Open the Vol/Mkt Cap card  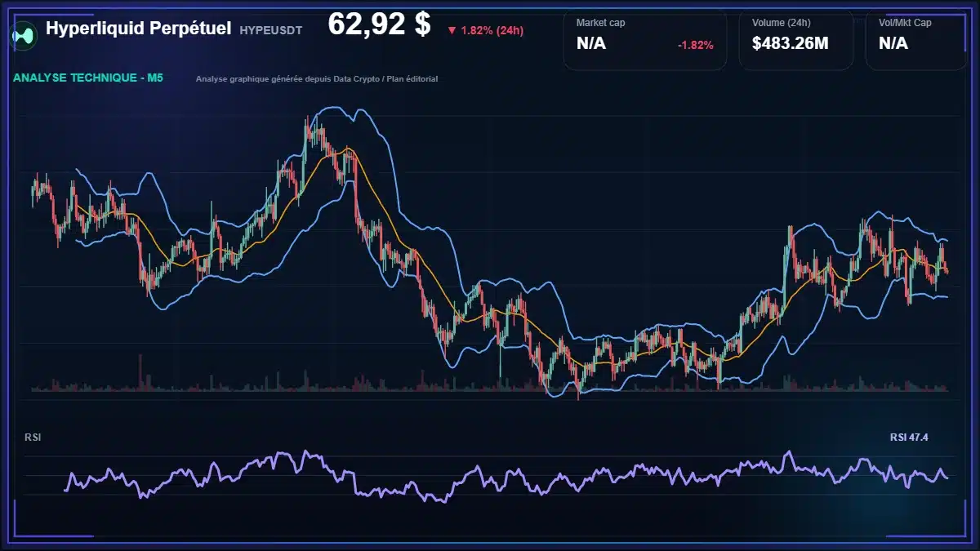pyautogui.click(x=917, y=40)
